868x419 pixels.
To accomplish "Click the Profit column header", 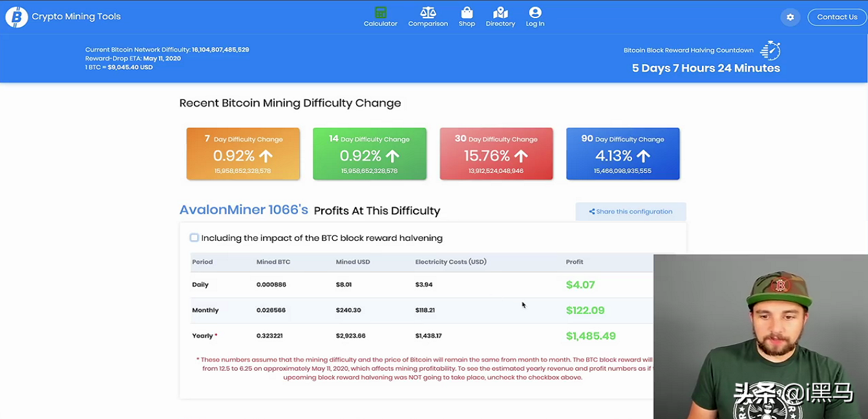I will pos(575,262).
